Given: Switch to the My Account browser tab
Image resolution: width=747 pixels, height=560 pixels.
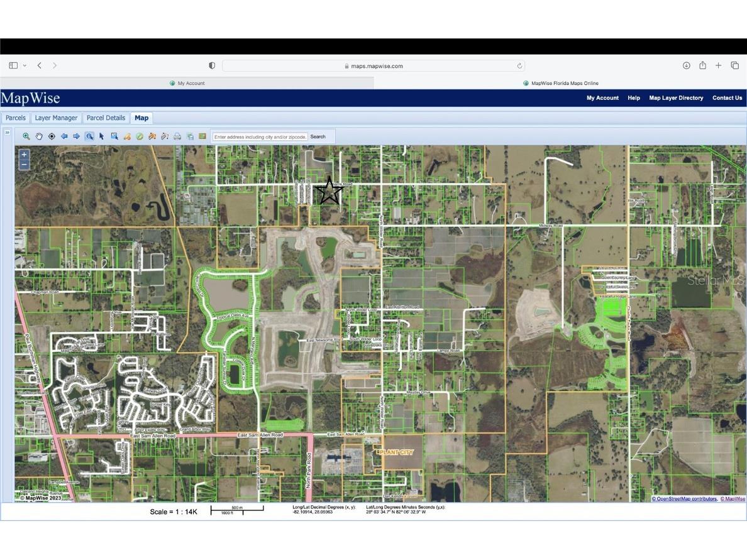Looking at the screenshot, I should [x=187, y=83].
